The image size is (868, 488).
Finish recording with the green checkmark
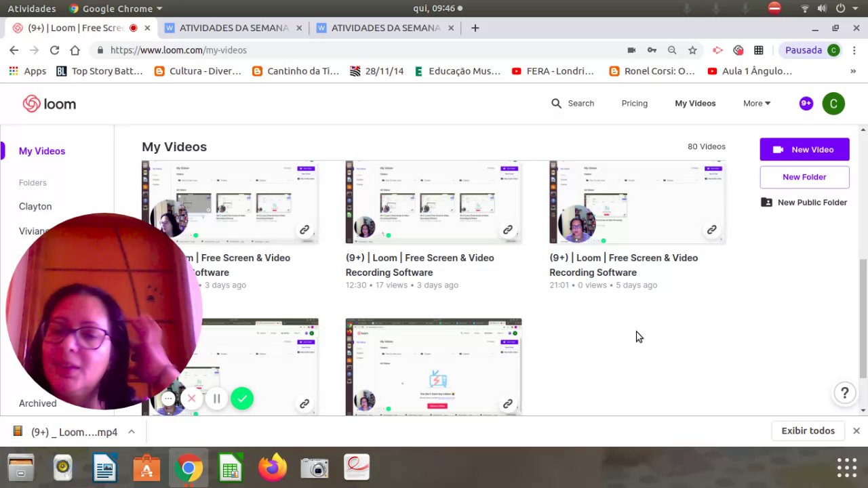click(x=242, y=399)
